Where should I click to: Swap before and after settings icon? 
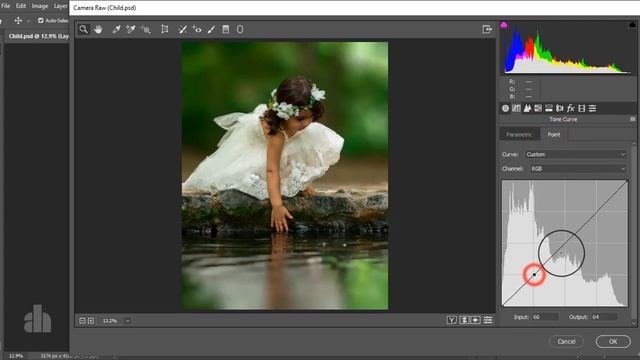tap(464, 320)
